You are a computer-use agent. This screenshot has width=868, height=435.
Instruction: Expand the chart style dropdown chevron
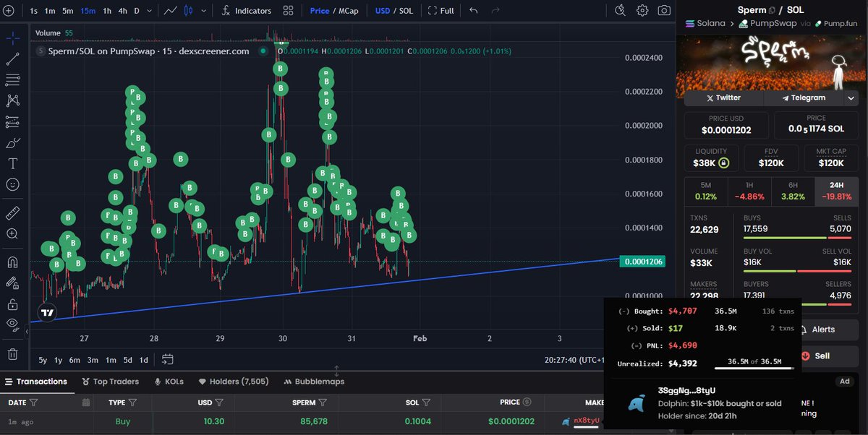[x=205, y=11]
